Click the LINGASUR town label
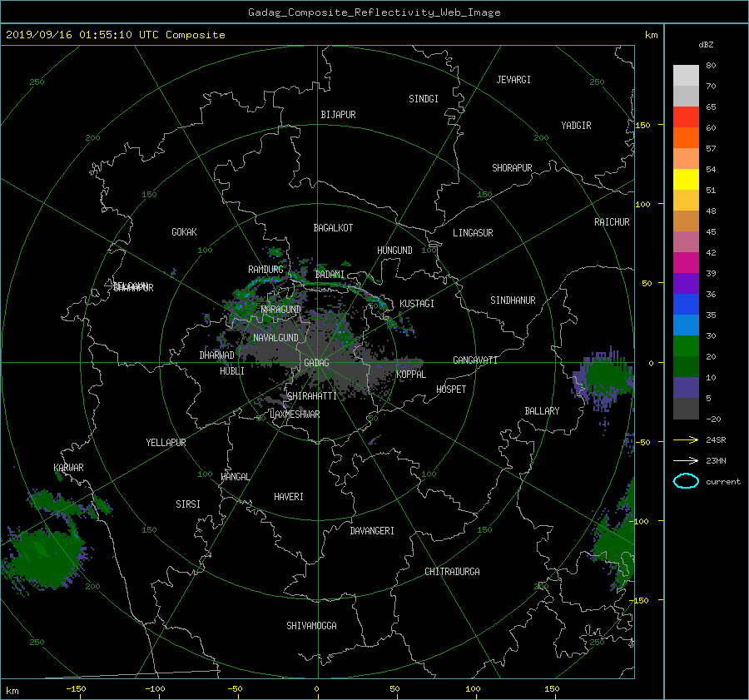The image size is (749, 700). (x=473, y=233)
